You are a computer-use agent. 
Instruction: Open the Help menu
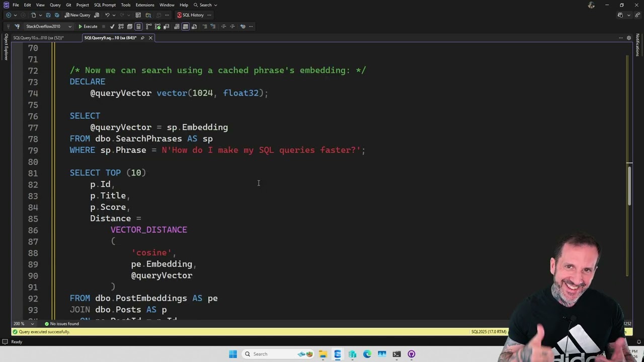tap(184, 5)
